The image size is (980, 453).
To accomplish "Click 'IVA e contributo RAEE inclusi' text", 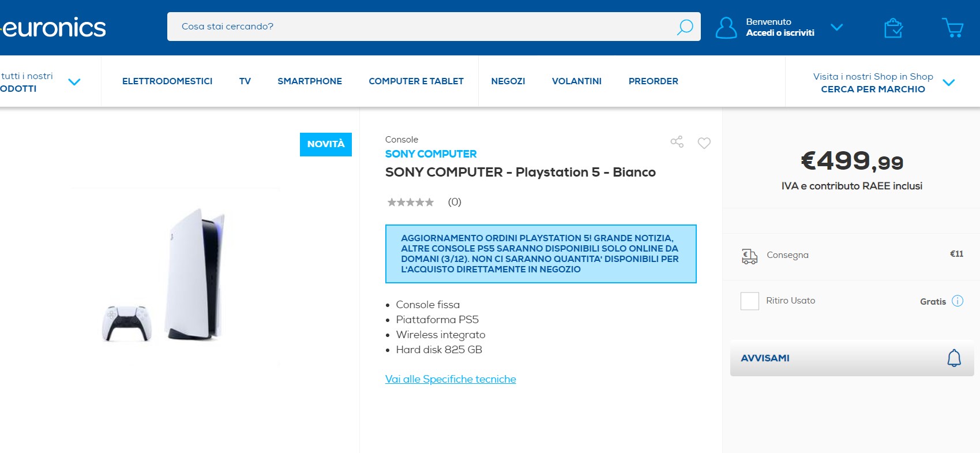I will (852, 186).
